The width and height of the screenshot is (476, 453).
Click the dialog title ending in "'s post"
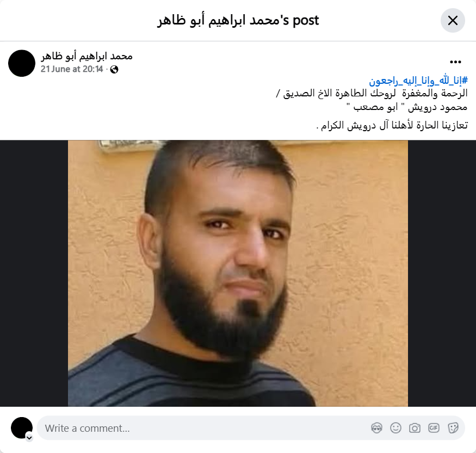(238, 20)
